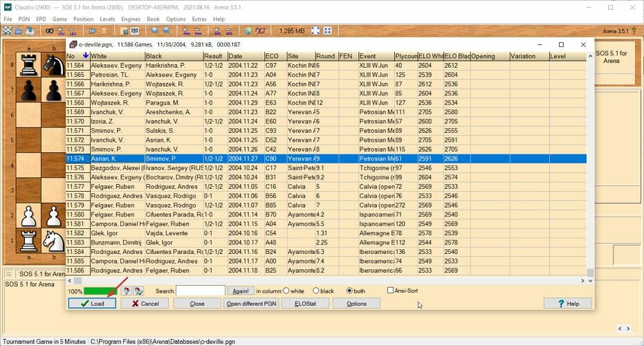The height and width of the screenshot is (346, 644).
Task: Click the minus EPD toolbar icon
Action: 229,31
